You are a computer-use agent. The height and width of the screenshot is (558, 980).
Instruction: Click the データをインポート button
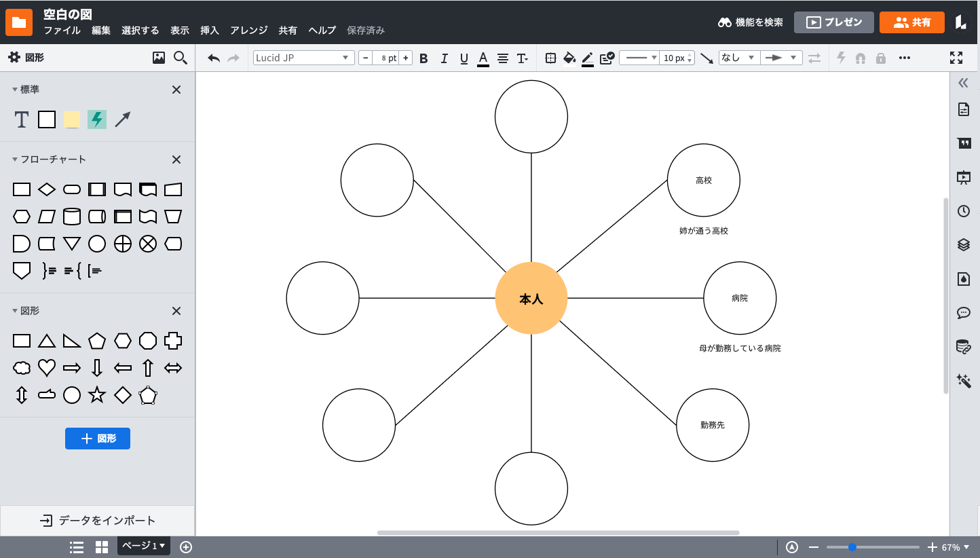pyautogui.click(x=98, y=521)
